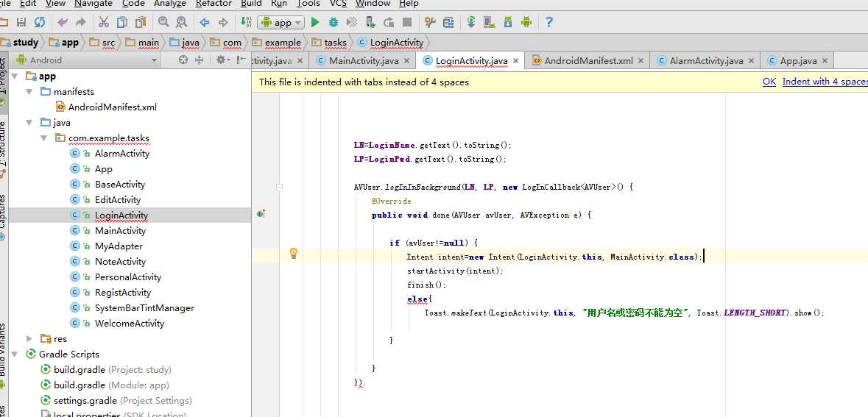Collapse the manifests folder
The width and height of the screenshot is (868, 417).
pyautogui.click(x=29, y=91)
